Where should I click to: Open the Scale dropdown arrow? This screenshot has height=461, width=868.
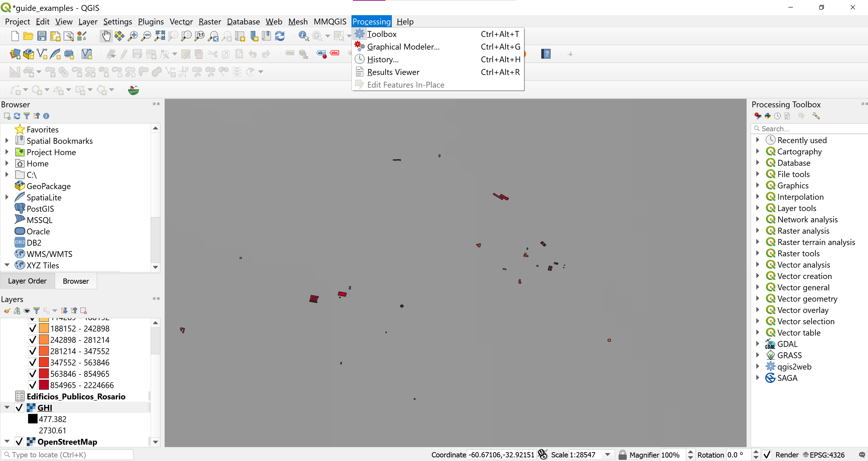click(607, 455)
